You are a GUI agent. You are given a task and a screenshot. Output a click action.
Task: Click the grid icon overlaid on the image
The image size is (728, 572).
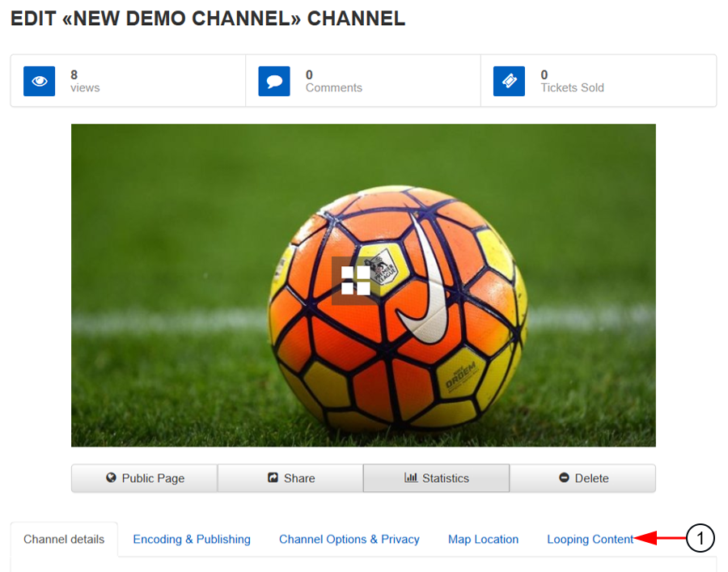pos(355,281)
